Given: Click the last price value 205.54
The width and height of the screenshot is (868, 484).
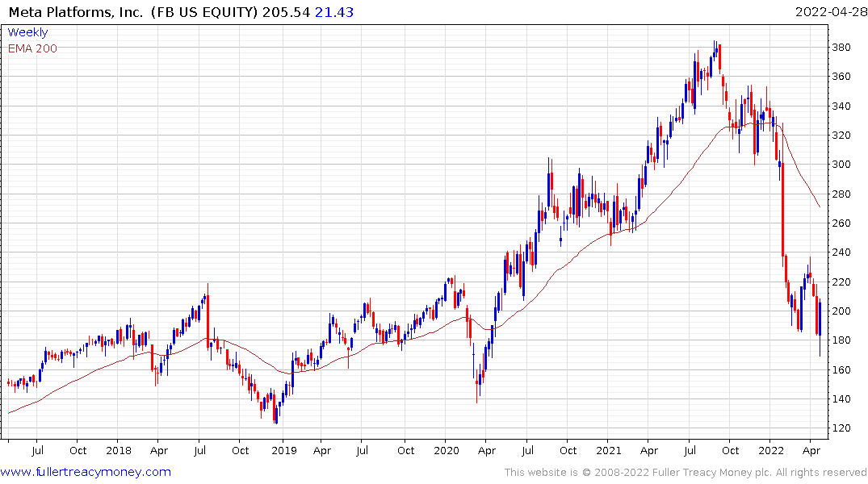Looking at the screenshot, I should pos(286,12).
